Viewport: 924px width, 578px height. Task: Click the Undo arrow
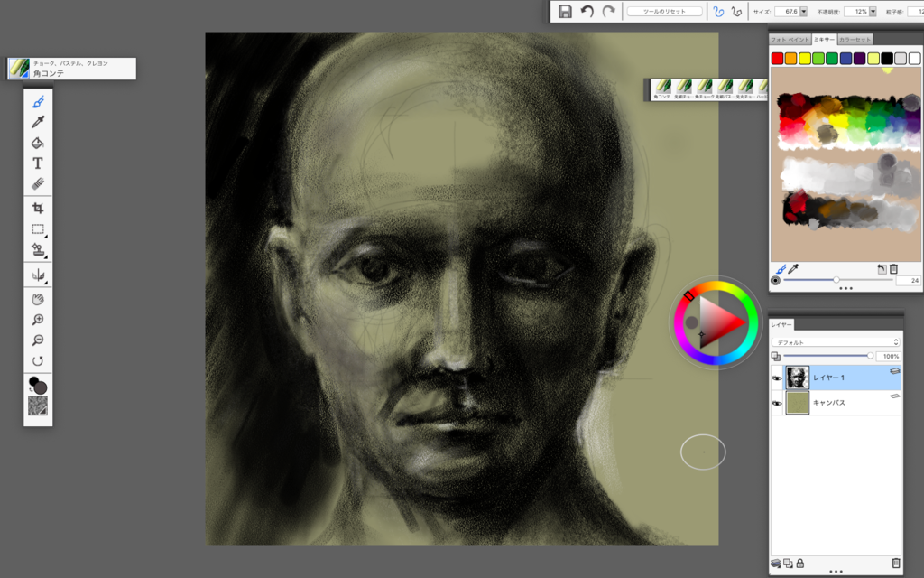click(x=587, y=11)
